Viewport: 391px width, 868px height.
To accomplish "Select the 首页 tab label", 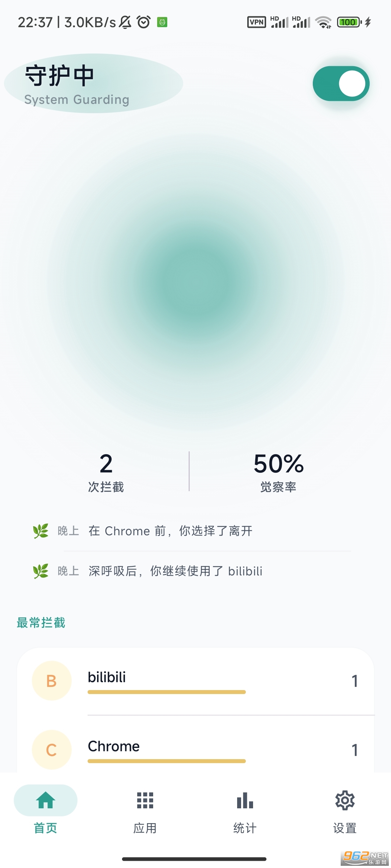I will pos(46,828).
